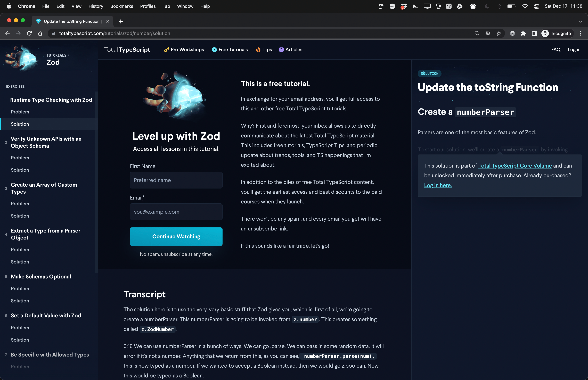
Task: Click the Incognito profile badge in the toolbar
Action: pyautogui.click(x=557, y=33)
